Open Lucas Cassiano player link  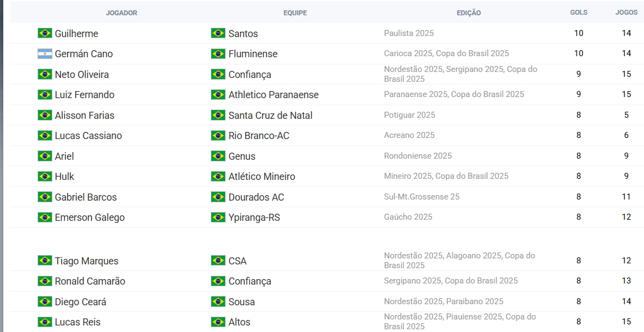pyautogui.click(x=88, y=136)
